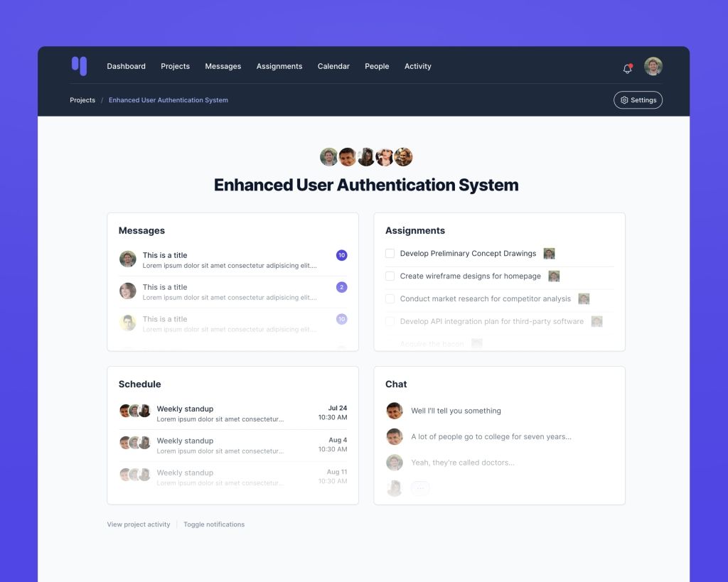Click Toggle notifications link
This screenshot has width=728, height=582.
214,524
